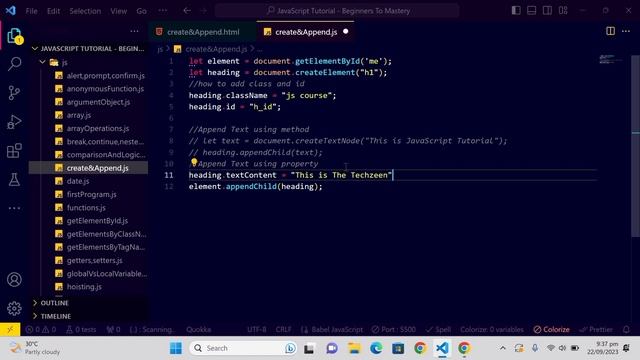
Task: Open the Windows Start menu
Action: [x=176, y=348]
